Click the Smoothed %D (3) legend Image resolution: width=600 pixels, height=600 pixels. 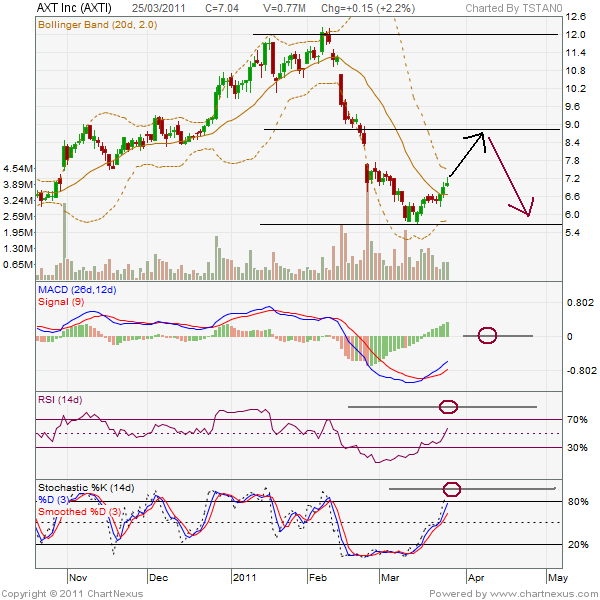coord(79,512)
